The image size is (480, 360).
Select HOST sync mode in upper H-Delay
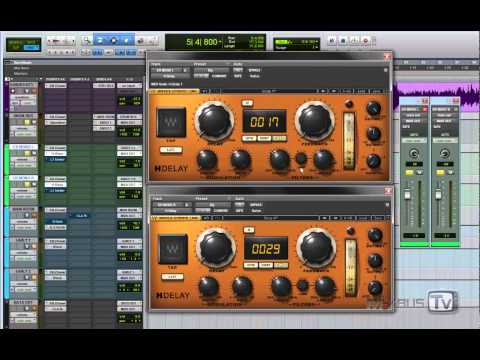pos(264,138)
